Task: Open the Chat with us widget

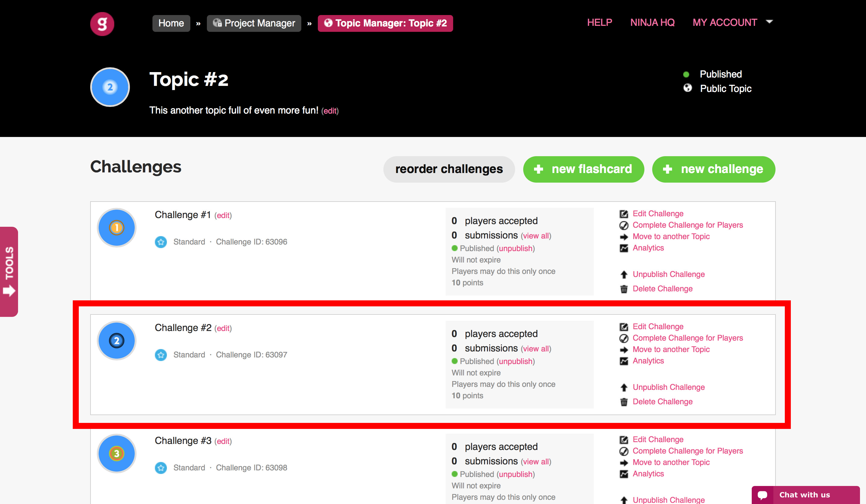Action: point(806,495)
